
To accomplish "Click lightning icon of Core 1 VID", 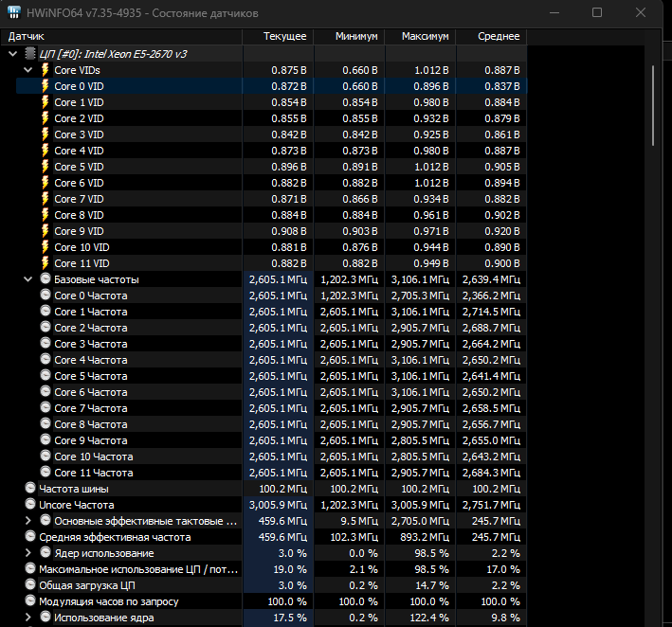I will 45,102.
